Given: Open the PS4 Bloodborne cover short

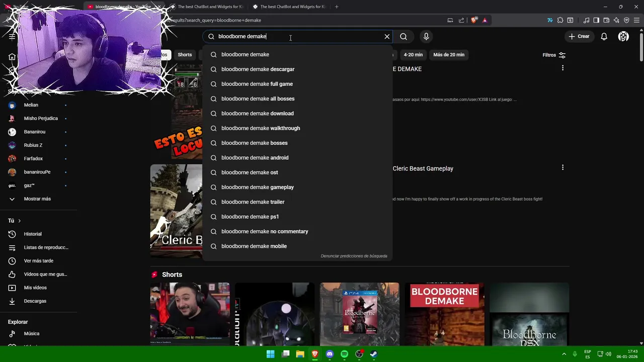Looking at the screenshot, I should tap(359, 314).
